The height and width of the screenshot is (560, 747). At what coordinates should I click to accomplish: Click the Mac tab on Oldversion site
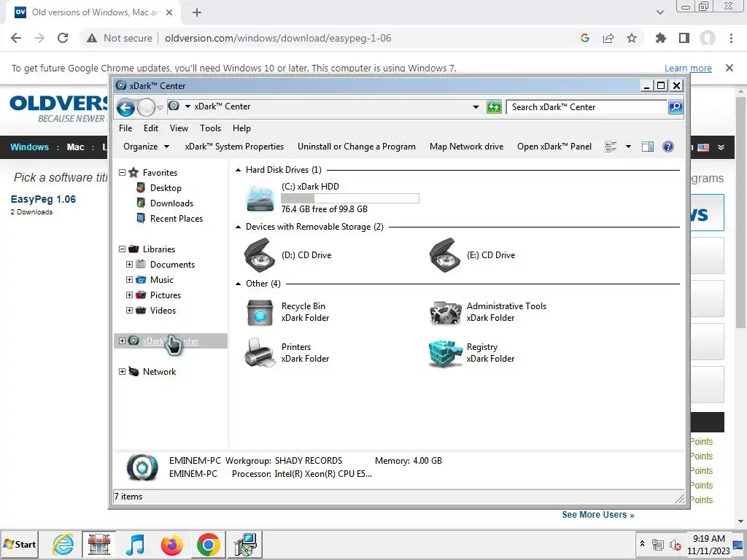click(75, 147)
